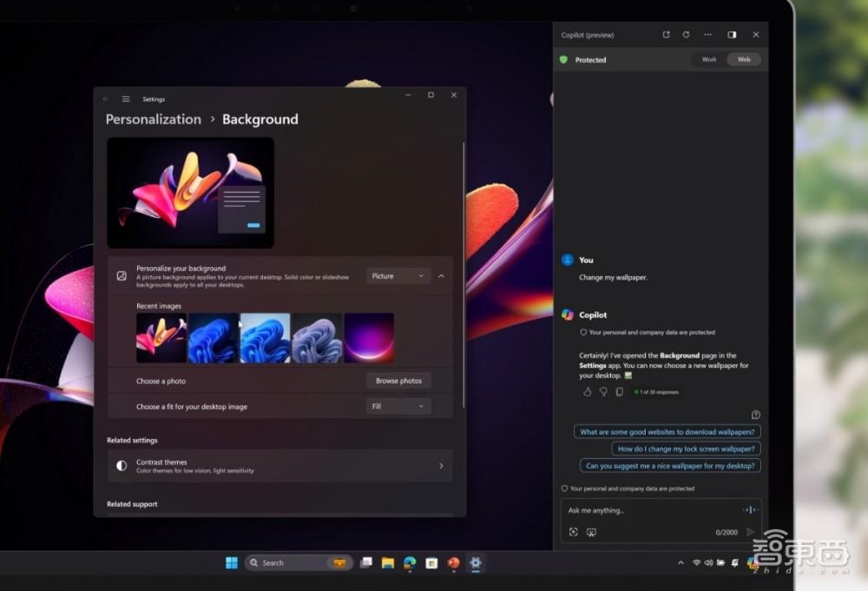Viewport: 868px width, 591px height.
Task: Click the Browse photos button
Action: click(398, 380)
